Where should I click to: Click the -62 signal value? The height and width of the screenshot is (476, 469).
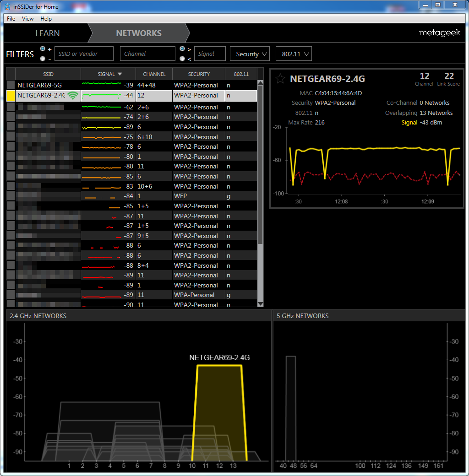click(129, 107)
